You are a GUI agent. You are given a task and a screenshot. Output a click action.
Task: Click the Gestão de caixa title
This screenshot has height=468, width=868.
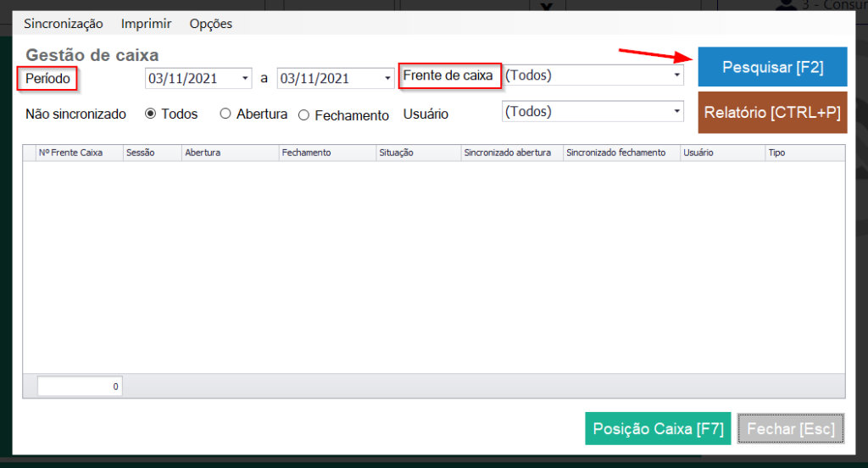coord(92,55)
